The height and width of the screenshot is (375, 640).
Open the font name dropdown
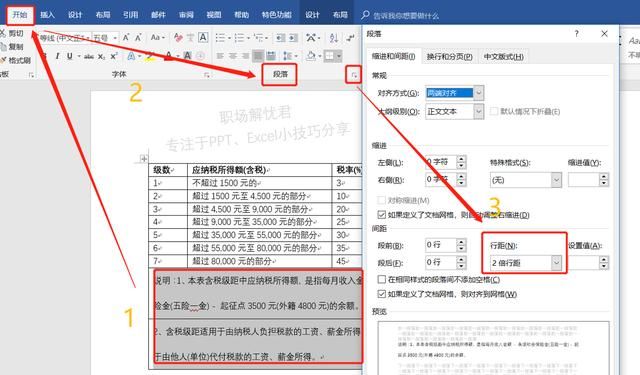point(88,38)
